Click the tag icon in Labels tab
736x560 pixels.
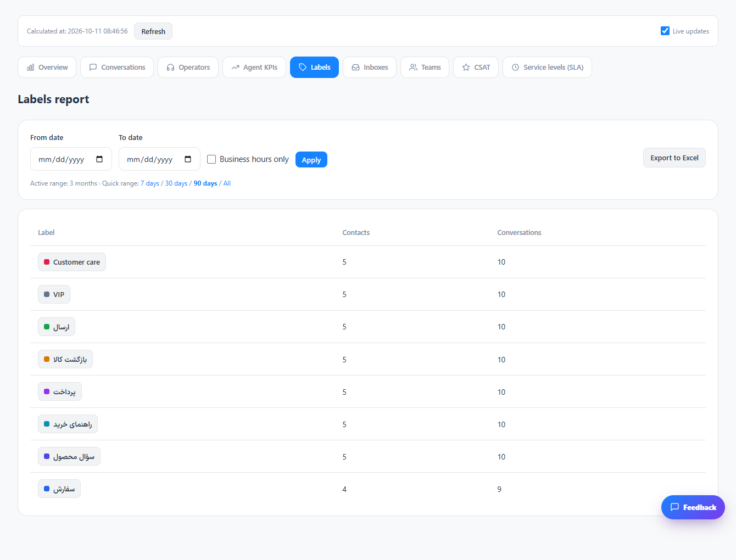303,68
